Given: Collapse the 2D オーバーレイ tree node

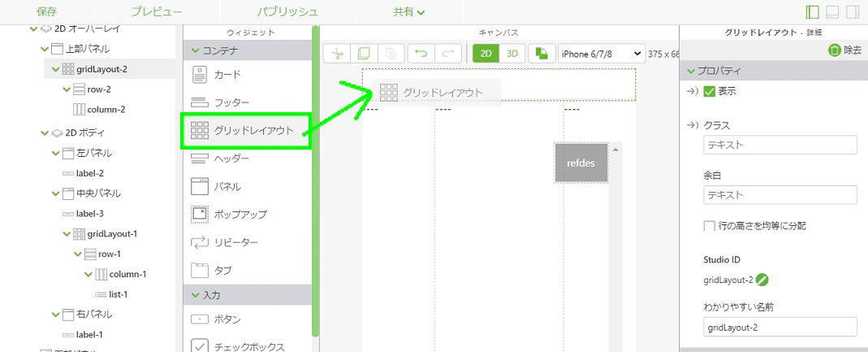Looking at the screenshot, I should click(x=34, y=28).
